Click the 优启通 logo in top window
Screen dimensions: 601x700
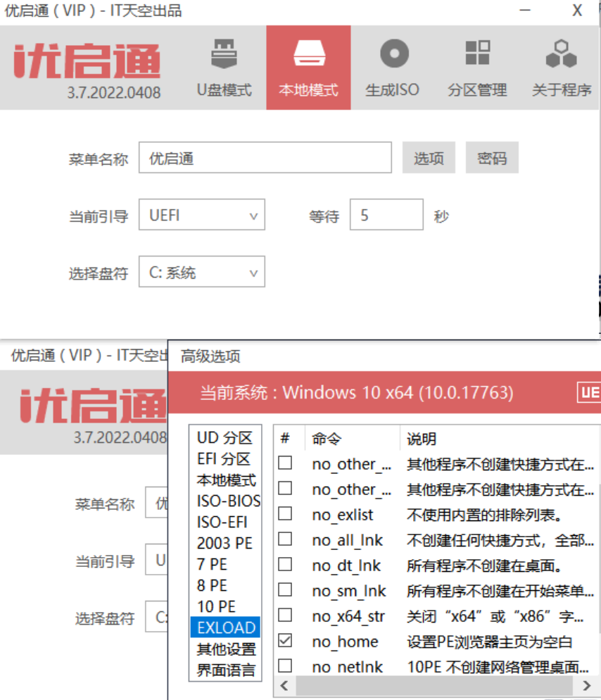pos(87,62)
